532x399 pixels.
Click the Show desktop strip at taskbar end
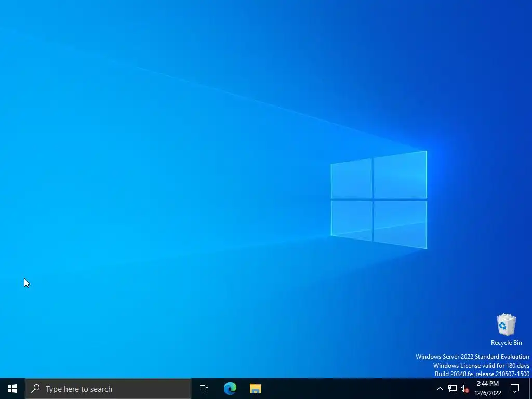pos(530,389)
